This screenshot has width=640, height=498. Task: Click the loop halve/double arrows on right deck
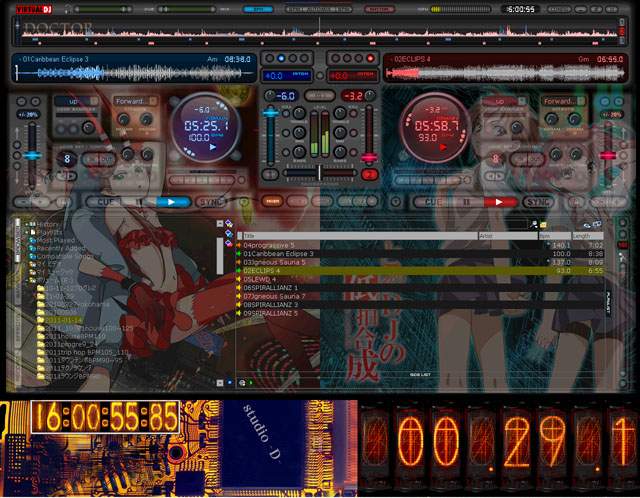(x=495, y=176)
